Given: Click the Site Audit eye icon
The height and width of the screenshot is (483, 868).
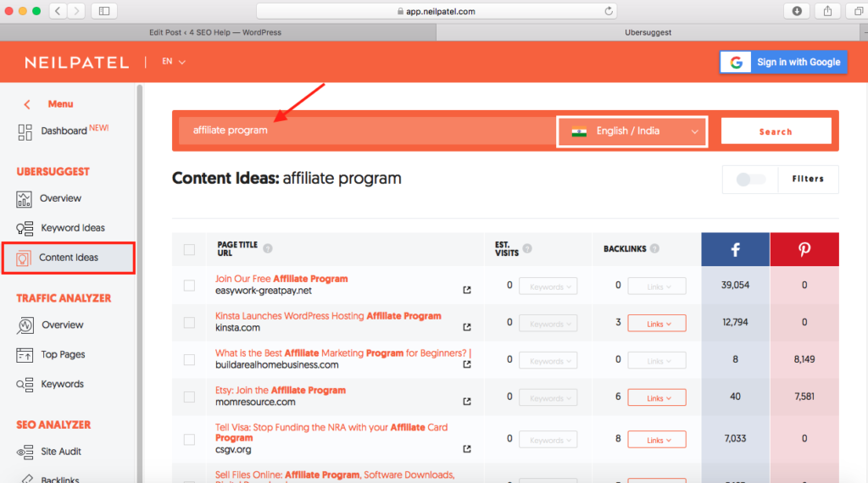Looking at the screenshot, I should click(25, 452).
